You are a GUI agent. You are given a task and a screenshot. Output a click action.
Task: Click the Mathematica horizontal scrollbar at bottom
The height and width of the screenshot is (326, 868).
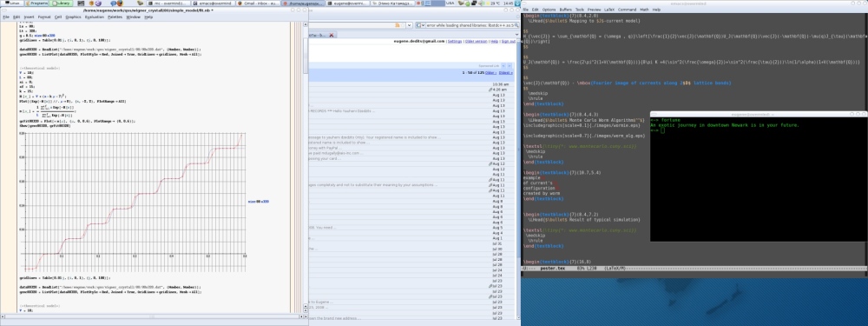151,317
